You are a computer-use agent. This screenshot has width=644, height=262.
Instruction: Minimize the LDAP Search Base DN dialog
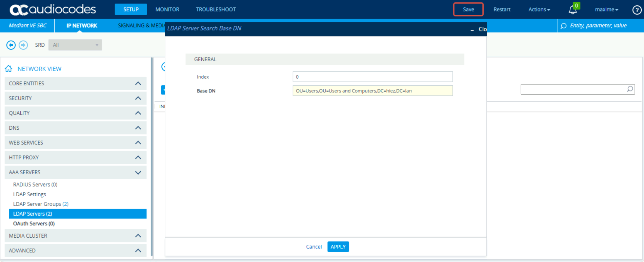pyautogui.click(x=472, y=29)
